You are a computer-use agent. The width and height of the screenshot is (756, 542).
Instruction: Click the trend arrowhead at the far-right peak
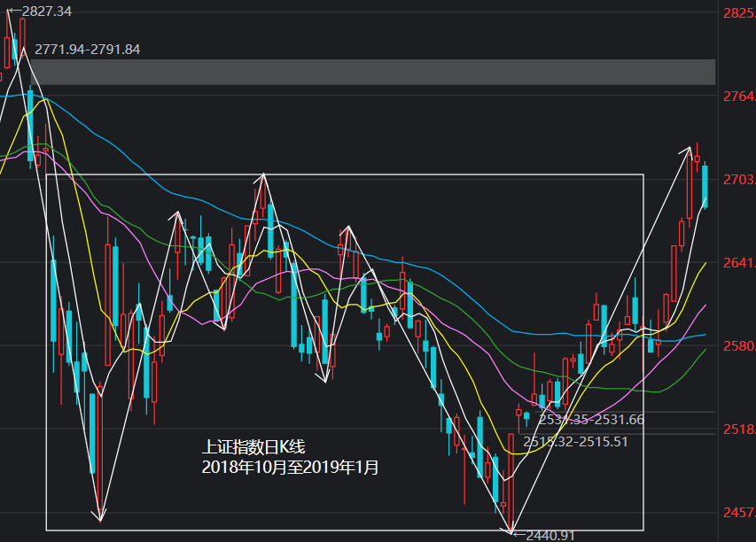click(688, 150)
